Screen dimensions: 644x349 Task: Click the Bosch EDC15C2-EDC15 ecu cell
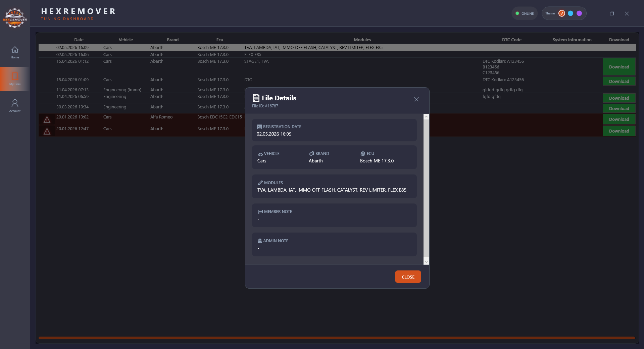point(219,117)
